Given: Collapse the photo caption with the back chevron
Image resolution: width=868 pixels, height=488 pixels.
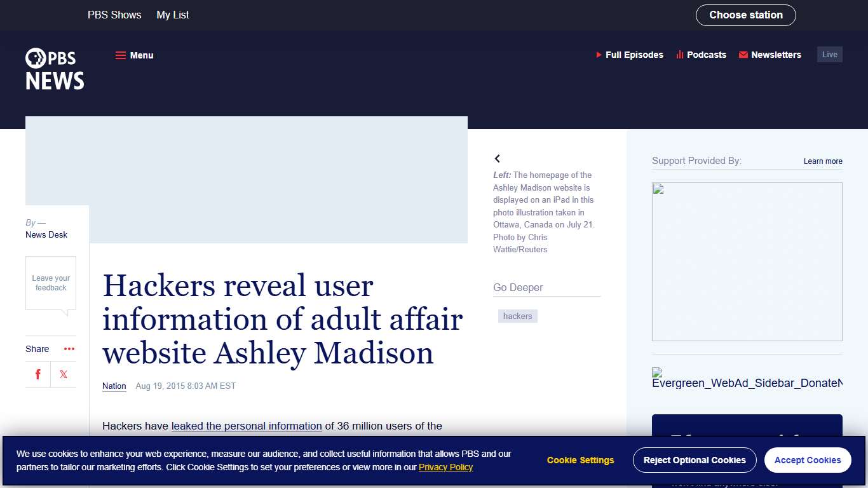Looking at the screenshot, I should 498,158.
